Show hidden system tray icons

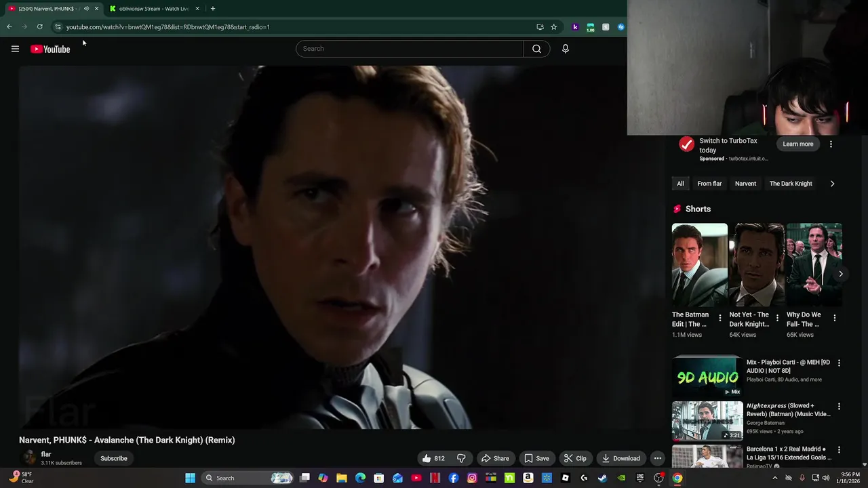pos(774,478)
